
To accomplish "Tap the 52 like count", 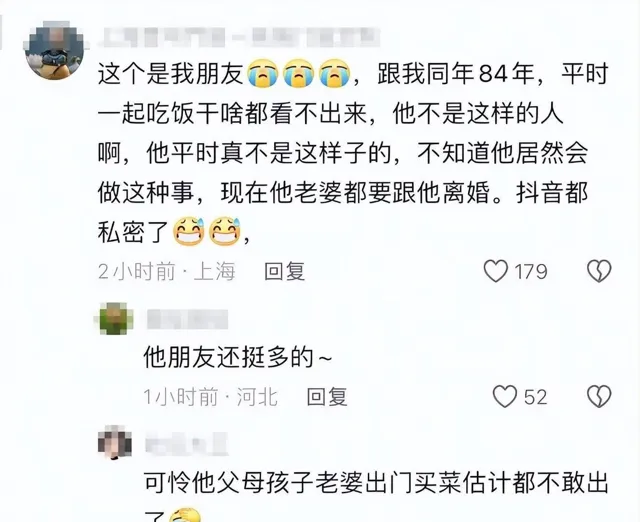I will tap(535, 397).
